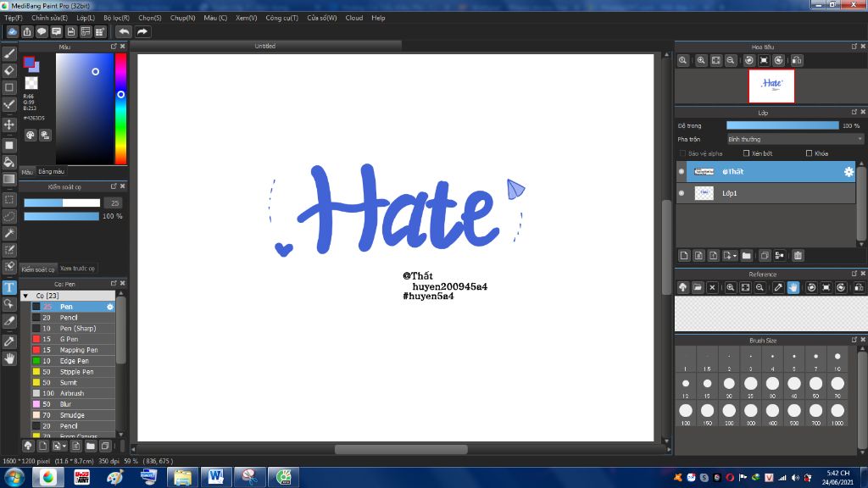Click the volume icon in system tray
The width and height of the screenshot is (868, 488).
795,478
